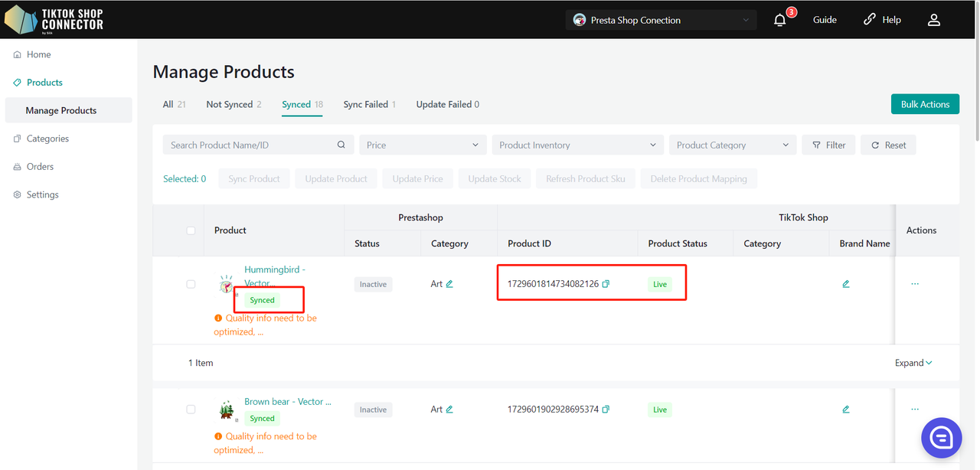Switch to the Update Failed tab
This screenshot has height=470, width=980.
point(448,104)
